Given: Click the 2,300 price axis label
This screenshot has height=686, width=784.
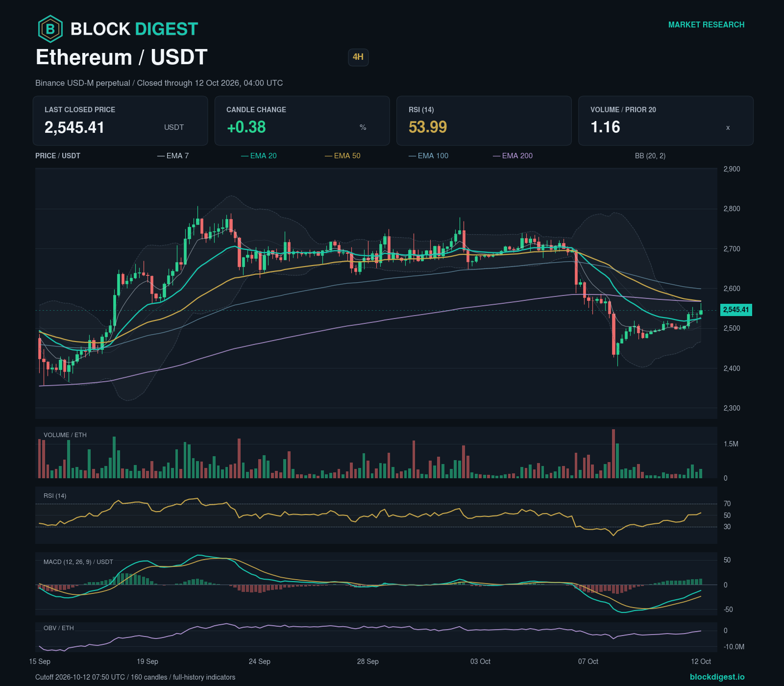Looking at the screenshot, I should click(x=732, y=408).
